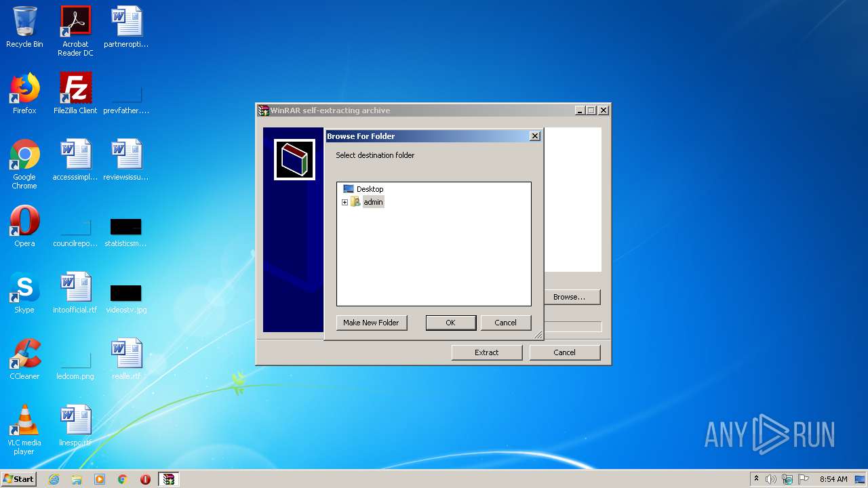
Task: Show hidden system tray icons
Action: pyautogui.click(x=756, y=479)
